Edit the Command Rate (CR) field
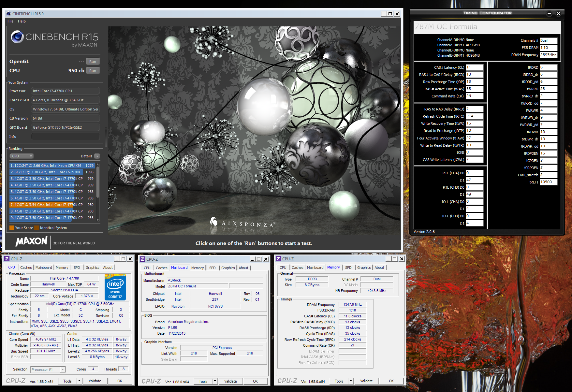Screen dimensions: 572x392 pos(475,96)
